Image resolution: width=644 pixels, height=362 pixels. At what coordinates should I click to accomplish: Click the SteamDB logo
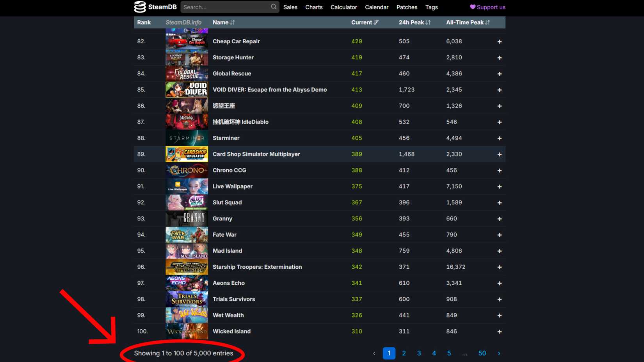155,7
